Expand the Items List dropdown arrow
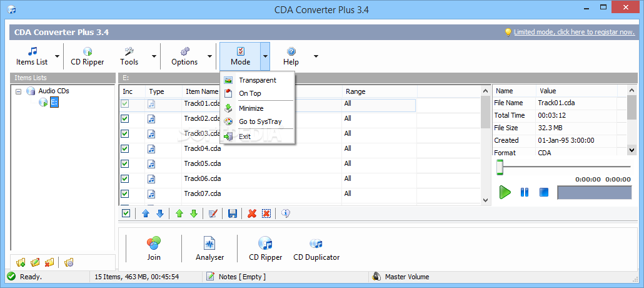This screenshot has width=644, height=288. click(57, 56)
